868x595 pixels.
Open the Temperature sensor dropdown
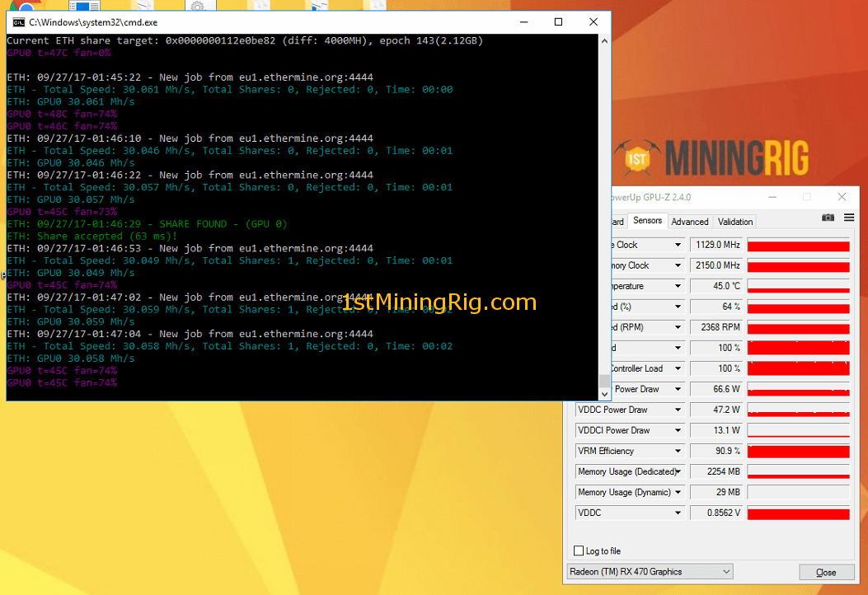point(678,286)
